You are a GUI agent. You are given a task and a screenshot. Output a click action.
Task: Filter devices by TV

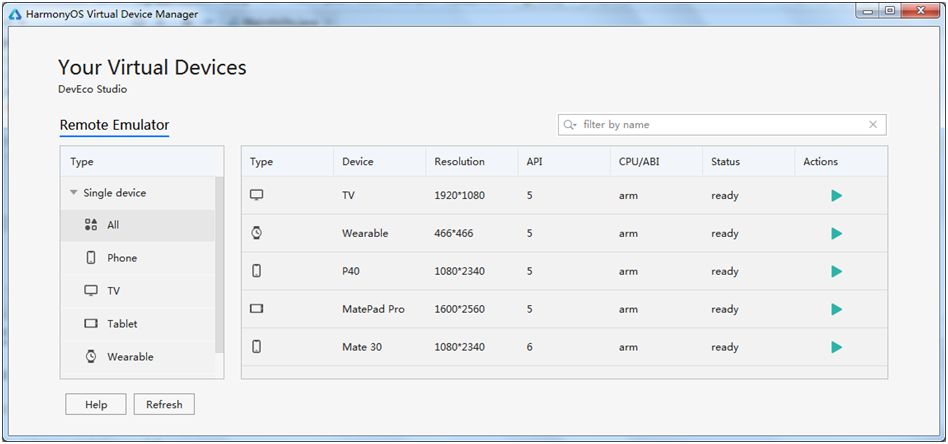coord(137,291)
